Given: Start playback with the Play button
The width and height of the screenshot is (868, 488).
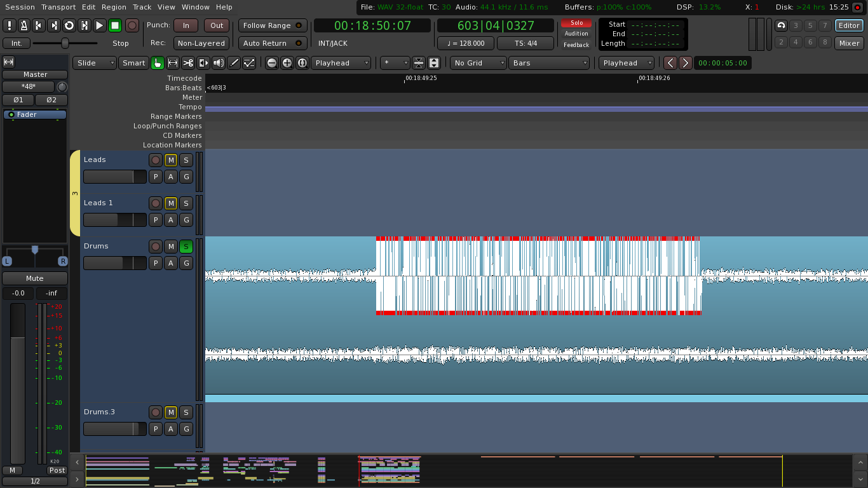Looking at the screenshot, I should pyautogui.click(x=100, y=25).
